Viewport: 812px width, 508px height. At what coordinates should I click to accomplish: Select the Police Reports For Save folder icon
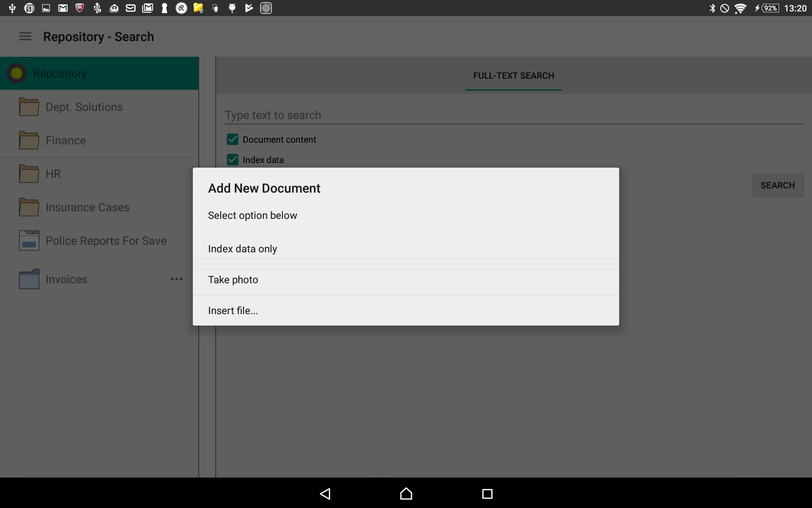click(28, 240)
